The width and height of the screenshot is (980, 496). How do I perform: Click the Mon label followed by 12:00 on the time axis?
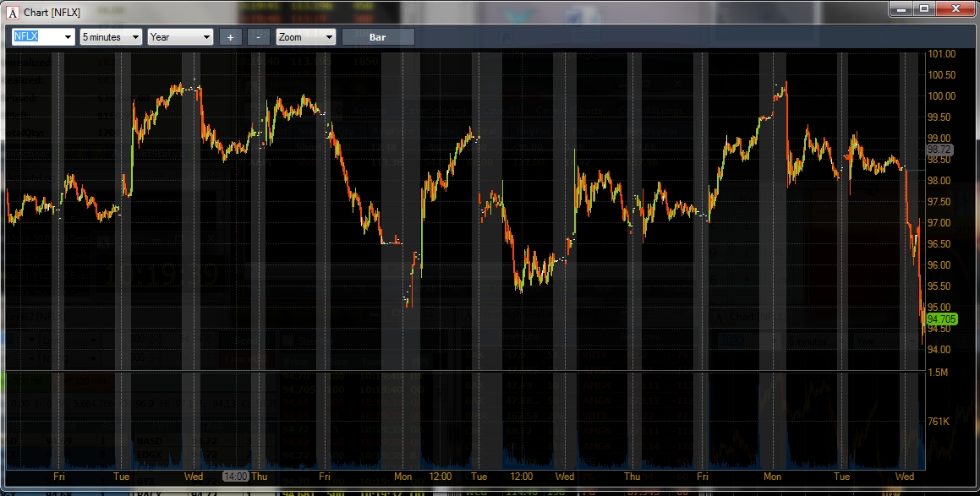(x=403, y=476)
